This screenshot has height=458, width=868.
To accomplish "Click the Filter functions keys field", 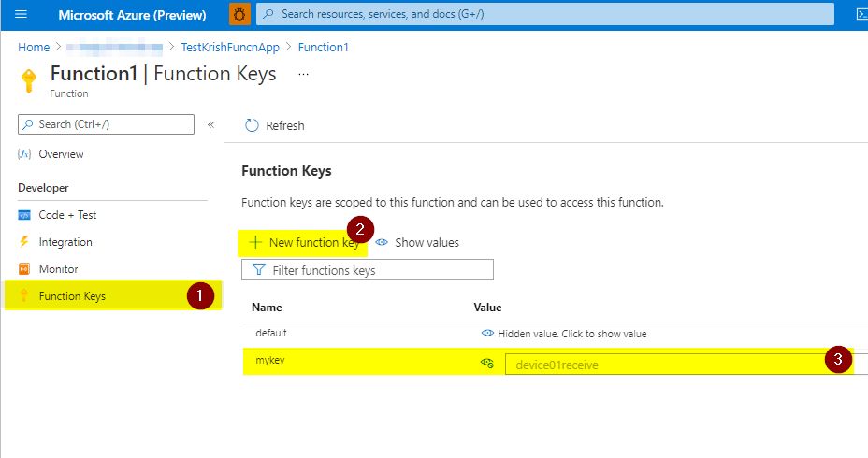I will [368, 270].
